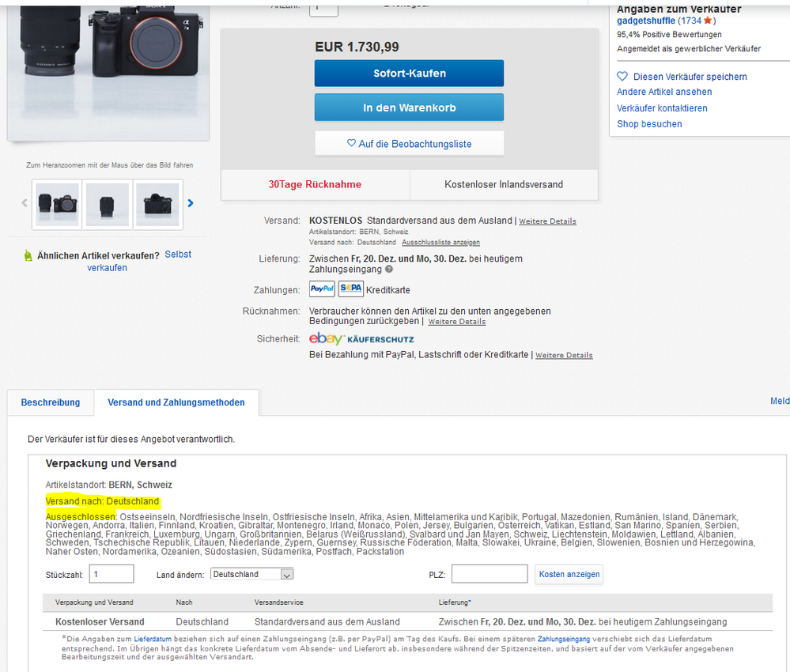790x672 pixels.
Task: Add item via In den Warenkorb
Action: pyautogui.click(x=409, y=108)
